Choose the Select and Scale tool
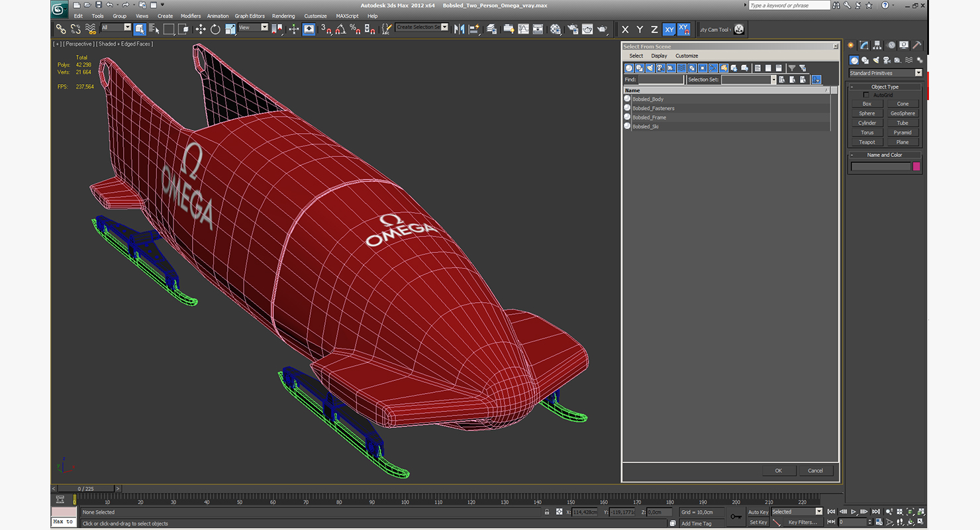The image size is (980, 530). [x=230, y=29]
